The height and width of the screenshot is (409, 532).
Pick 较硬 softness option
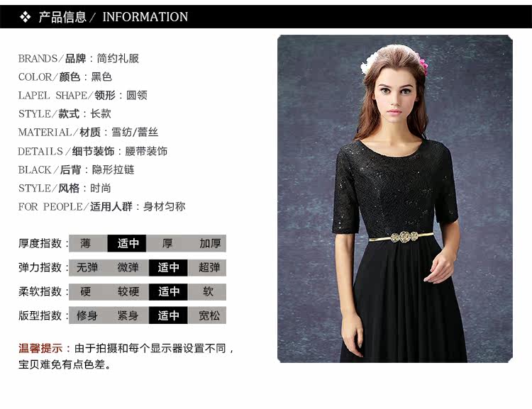pyautogui.click(x=128, y=291)
